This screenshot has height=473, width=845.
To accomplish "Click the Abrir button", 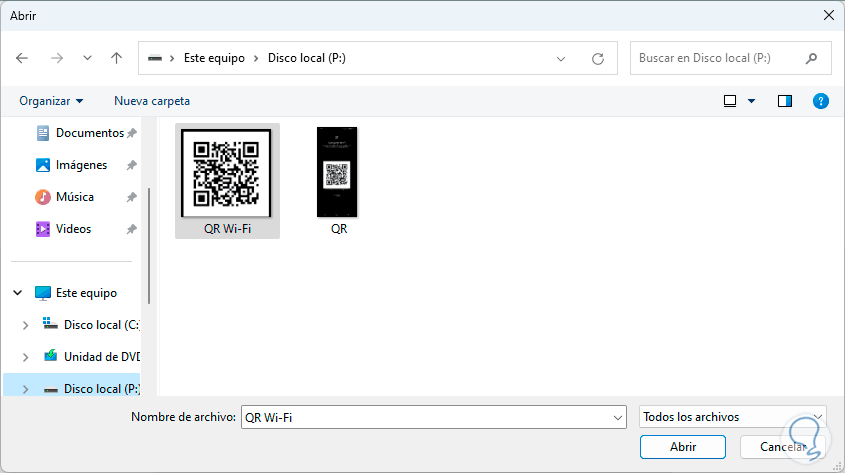I will [683, 447].
